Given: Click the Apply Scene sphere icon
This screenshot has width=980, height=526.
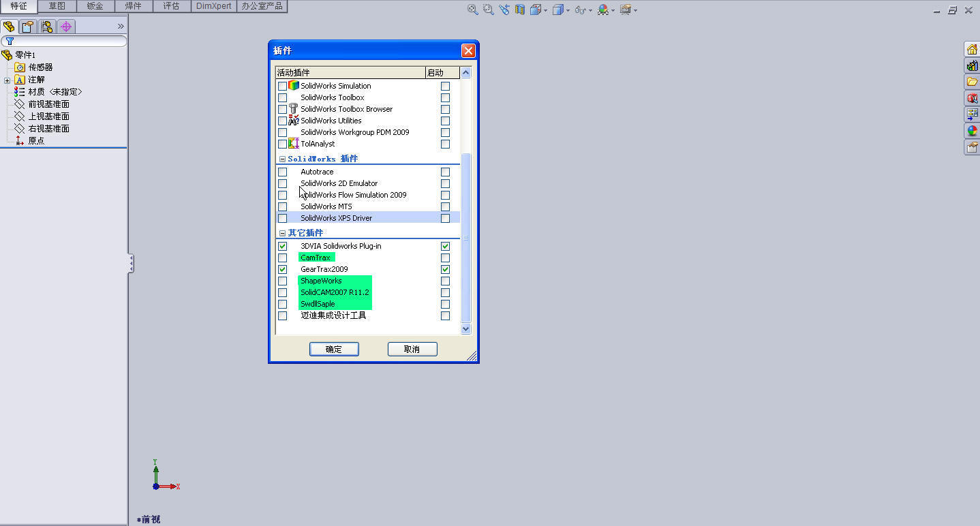Looking at the screenshot, I should pos(603,10).
